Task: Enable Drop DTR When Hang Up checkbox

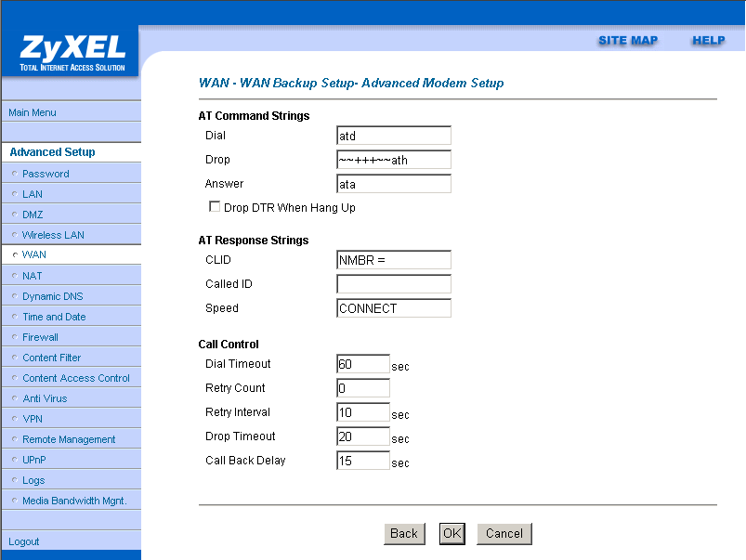Action: [x=215, y=207]
